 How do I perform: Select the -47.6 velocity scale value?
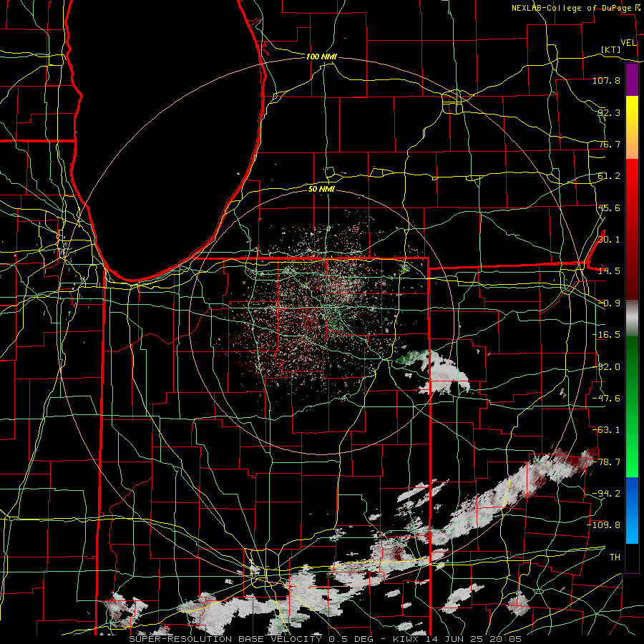(x=606, y=399)
